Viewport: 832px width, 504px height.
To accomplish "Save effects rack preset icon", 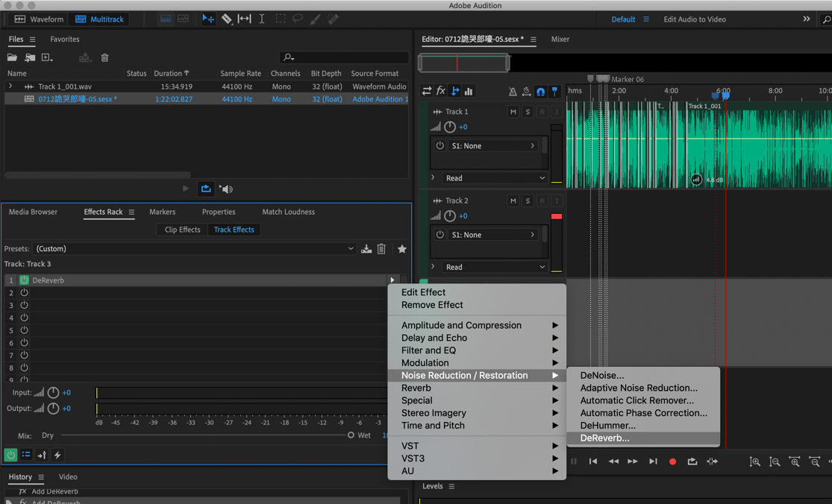I will (366, 248).
